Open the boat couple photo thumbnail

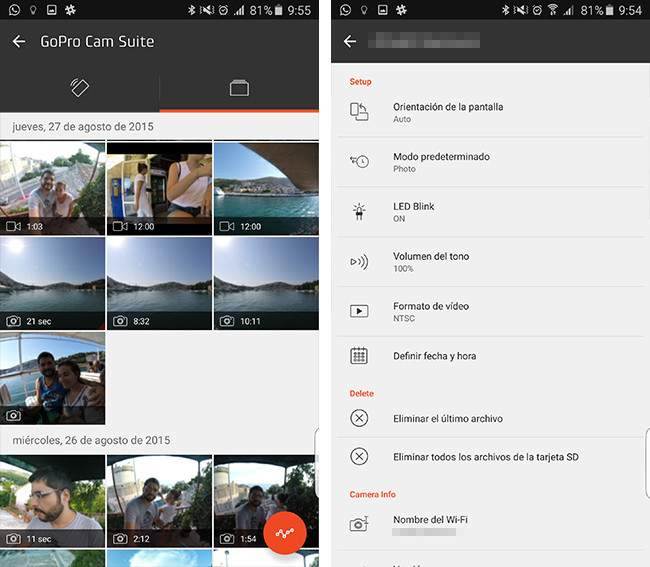click(x=52, y=378)
